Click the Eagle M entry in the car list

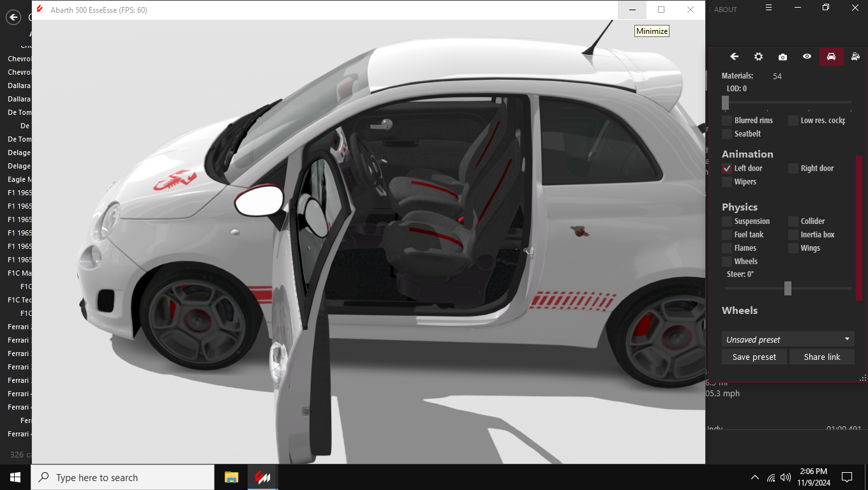click(x=19, y=179)
